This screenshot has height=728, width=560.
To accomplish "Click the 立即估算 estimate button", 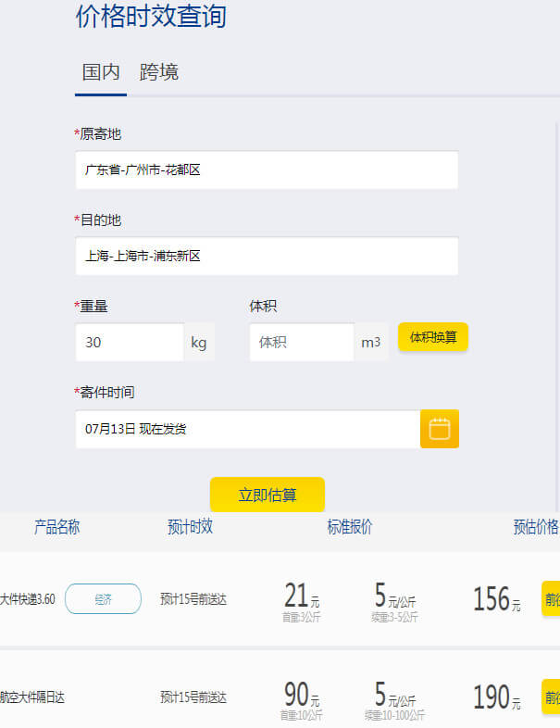I will tap(268, 495).
